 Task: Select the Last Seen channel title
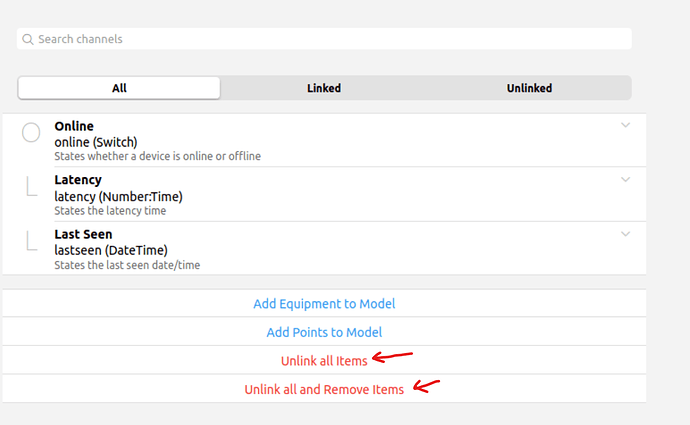click(x=83, y=234)
